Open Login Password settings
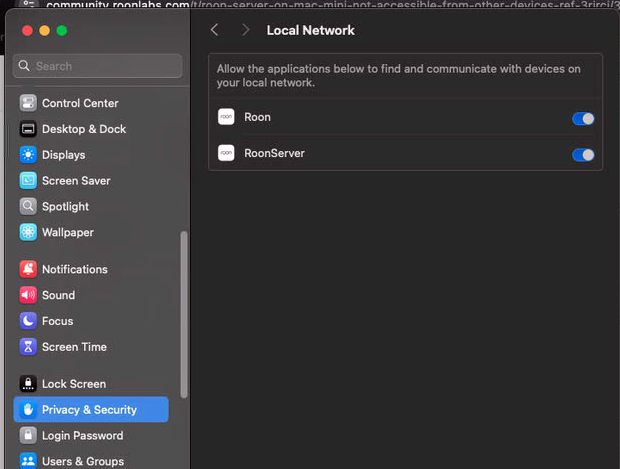This screenshot has width=620, height=469. [82, 436]
